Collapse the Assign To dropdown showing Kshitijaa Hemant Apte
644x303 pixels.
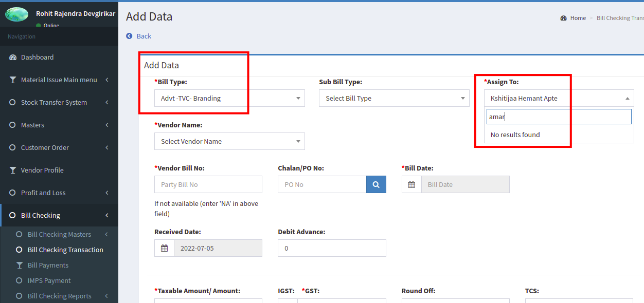click(x=559, y=98)
